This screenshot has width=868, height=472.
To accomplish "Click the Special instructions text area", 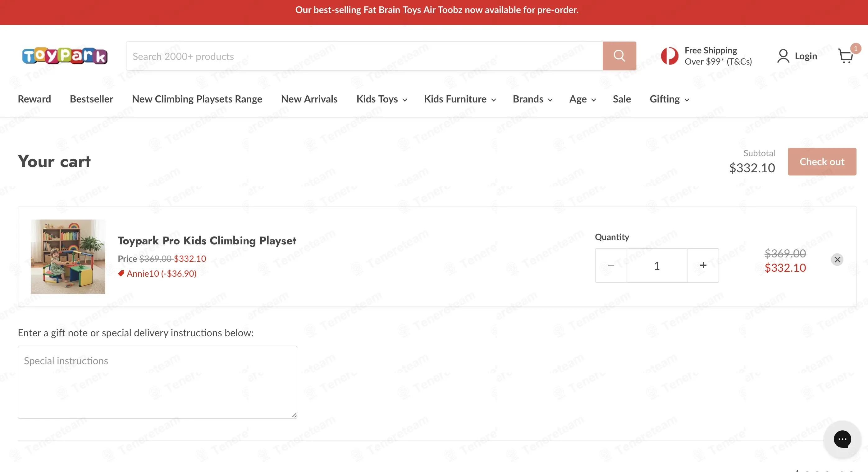I will [158, 382].
